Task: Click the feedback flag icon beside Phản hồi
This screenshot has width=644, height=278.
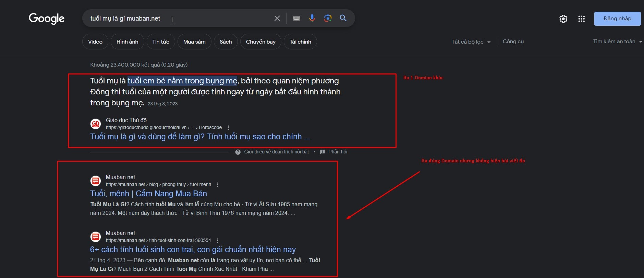Action: (323, 152)
